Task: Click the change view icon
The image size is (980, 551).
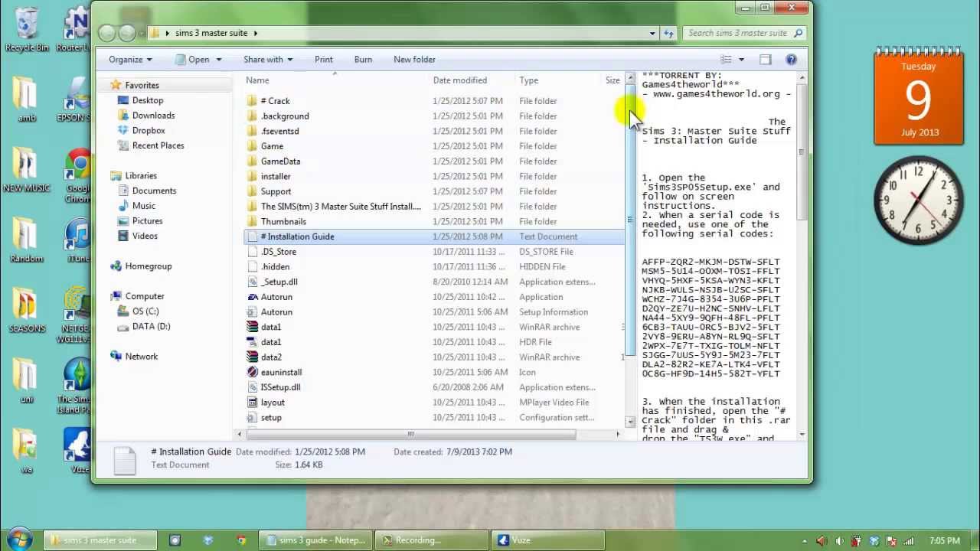Action: (726, 59)
